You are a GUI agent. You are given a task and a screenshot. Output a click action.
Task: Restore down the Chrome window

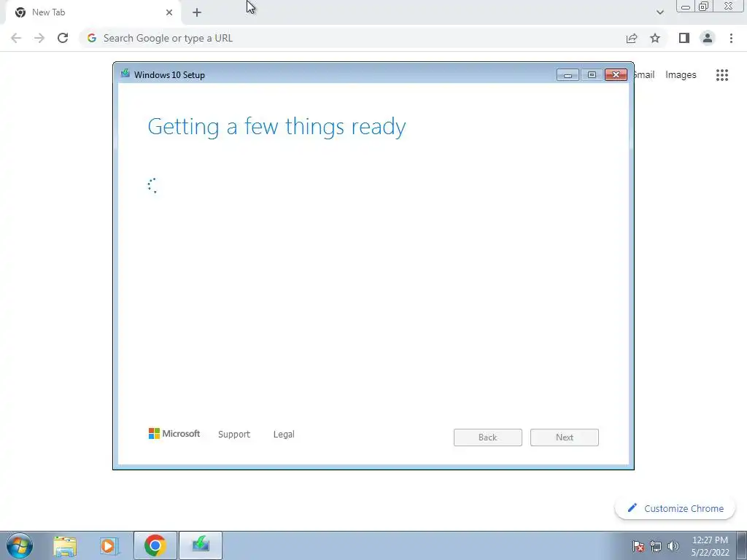pyautogui.click(x=704, y=7)
